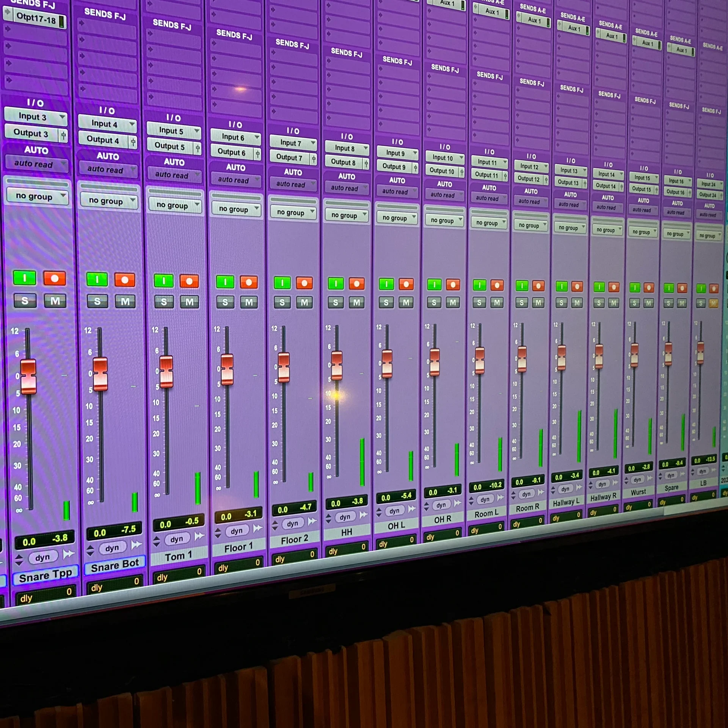Click the Floor 1 volume fader handle
This screenshot has width=728, height=728.
pos(227,369)
